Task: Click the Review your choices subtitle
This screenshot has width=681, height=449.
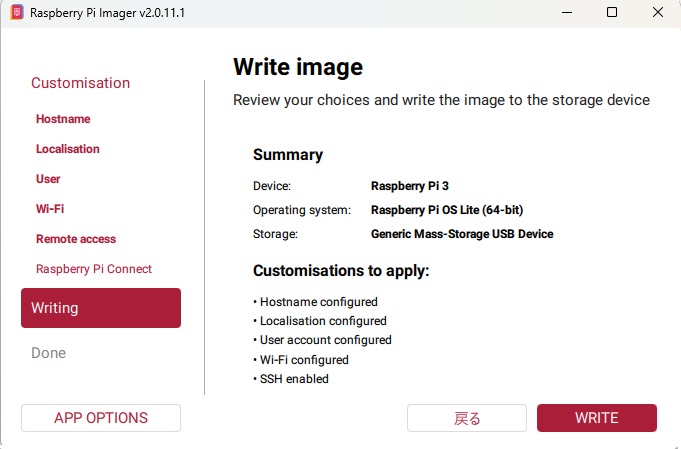Action: 441,100
